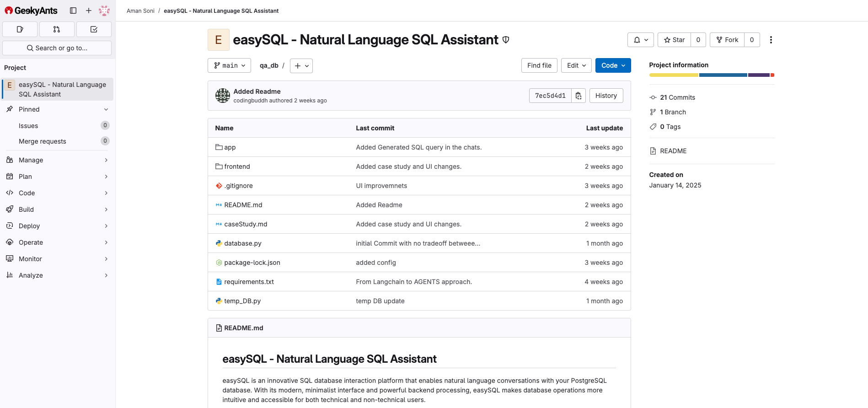Click commit SHA 7ec5d4d1

click(x=550, y=96)
